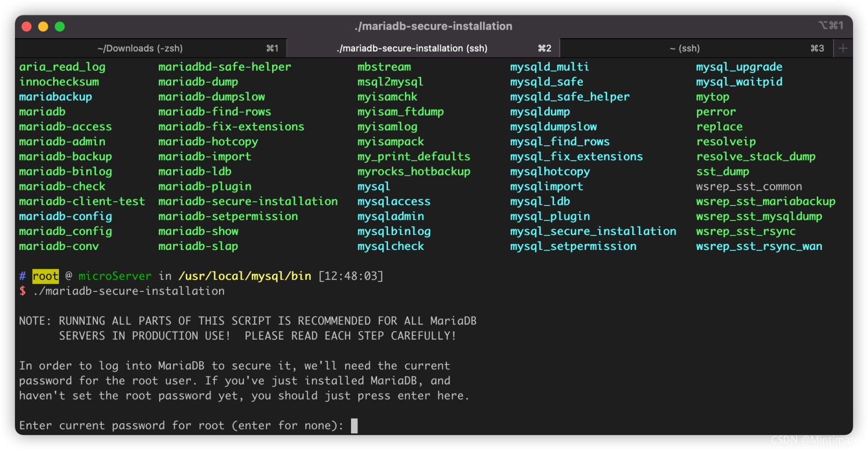
Task: Click highlighted root user in prompt
Action: pos(46,276)
